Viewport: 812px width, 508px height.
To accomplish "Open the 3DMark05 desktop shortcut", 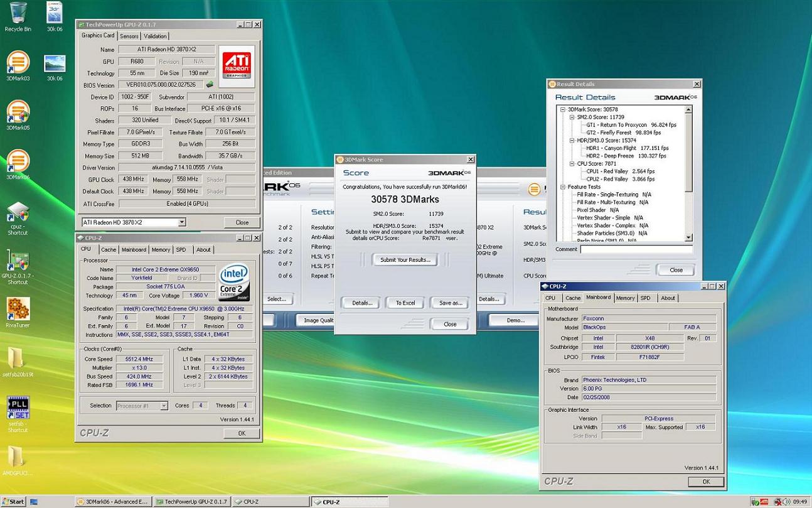I will pos(18,115).
